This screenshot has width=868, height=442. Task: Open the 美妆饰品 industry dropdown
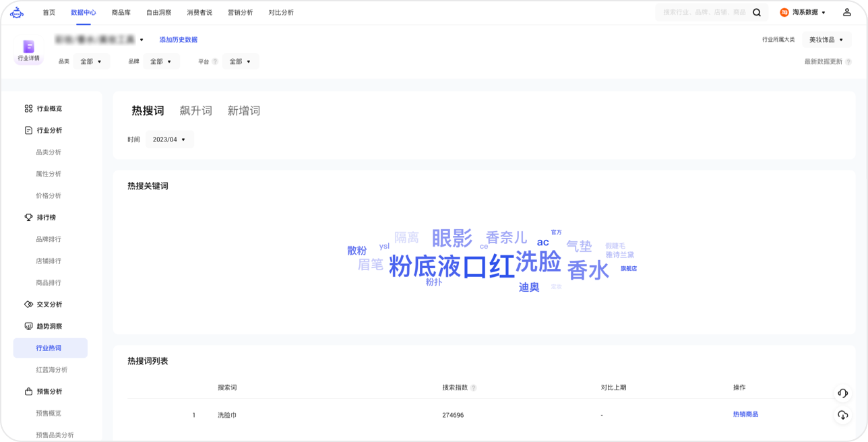(826, 40)
